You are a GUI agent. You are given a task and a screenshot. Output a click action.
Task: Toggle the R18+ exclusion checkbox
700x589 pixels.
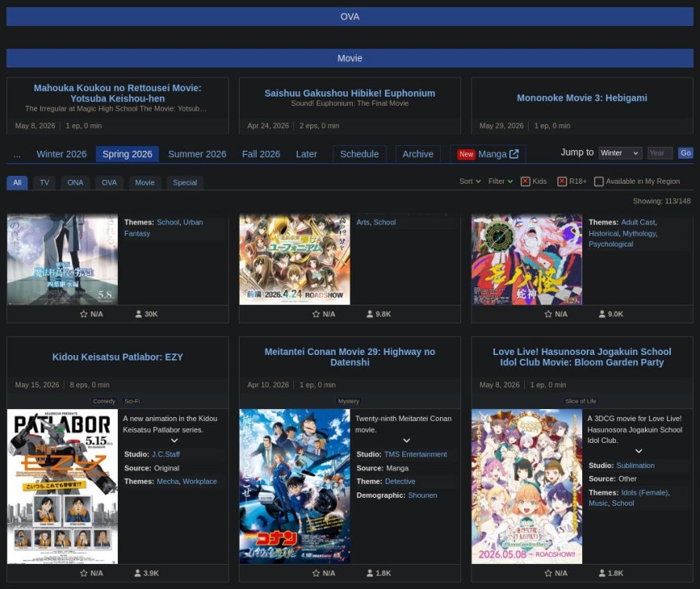[562, 181]
